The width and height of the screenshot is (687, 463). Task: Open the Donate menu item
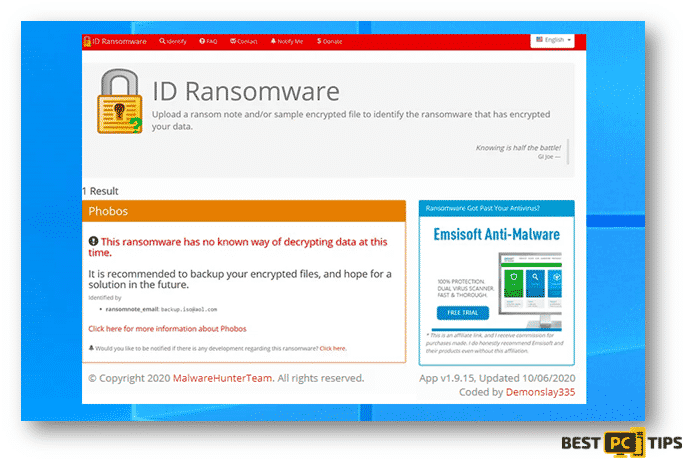pos(329,41)
